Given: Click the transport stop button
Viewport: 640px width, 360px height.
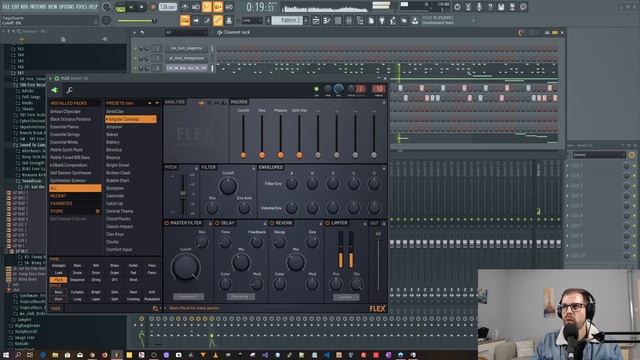Looking at the screenshot, I should click(141, 7).
